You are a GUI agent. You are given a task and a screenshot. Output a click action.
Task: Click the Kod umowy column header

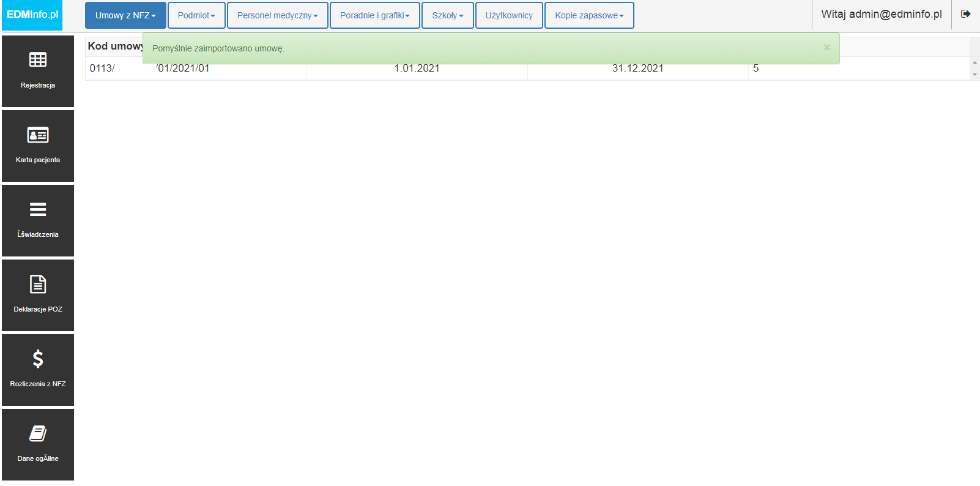115,47
